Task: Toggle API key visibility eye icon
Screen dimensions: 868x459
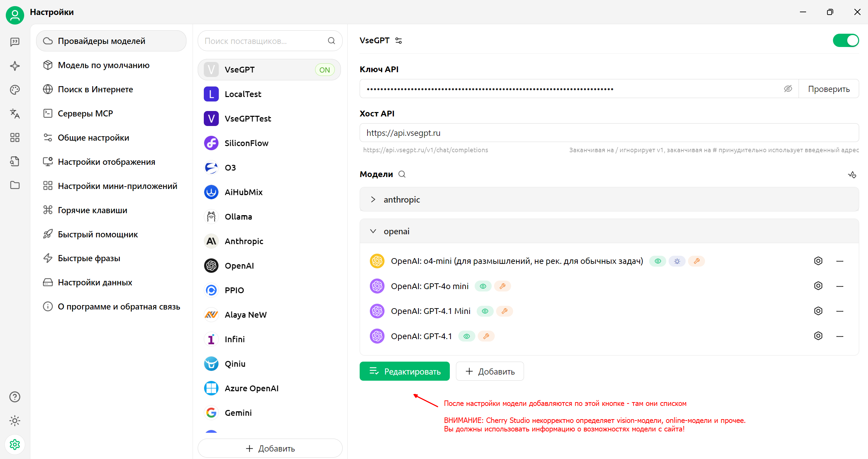Action: coord(788,89)
